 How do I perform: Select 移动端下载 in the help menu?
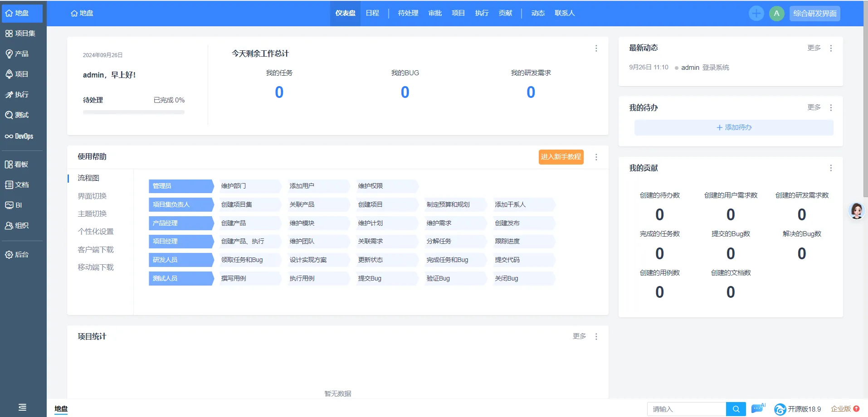pos(96,267)
